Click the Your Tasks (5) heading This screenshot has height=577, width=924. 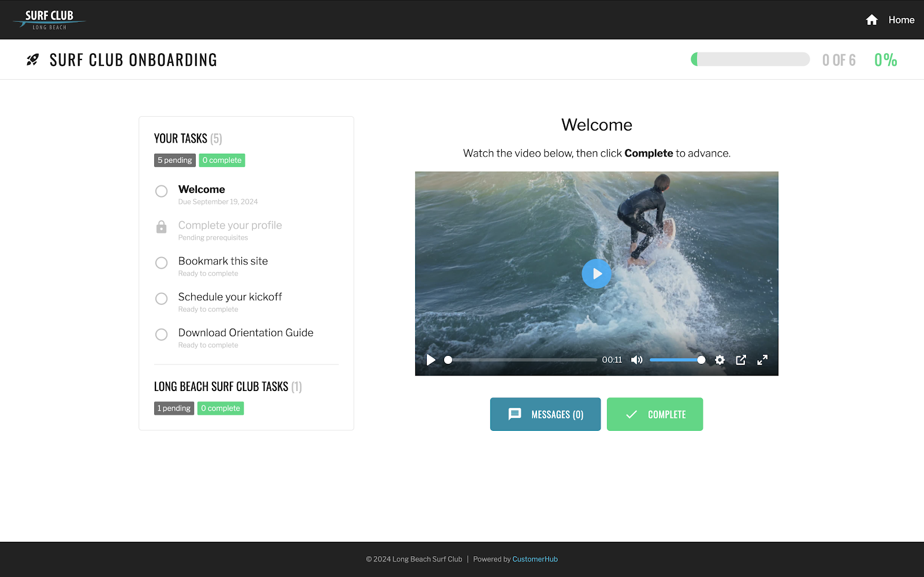click(x=188, y=139)
